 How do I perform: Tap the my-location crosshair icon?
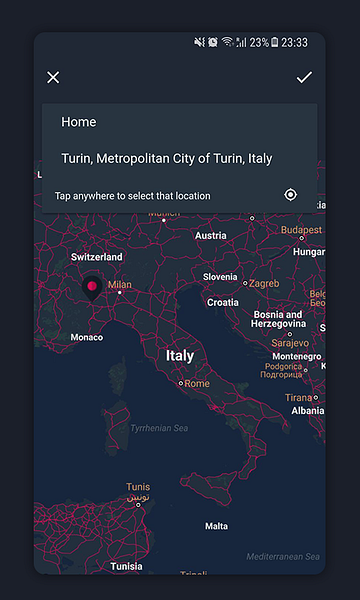pos(291,195)
